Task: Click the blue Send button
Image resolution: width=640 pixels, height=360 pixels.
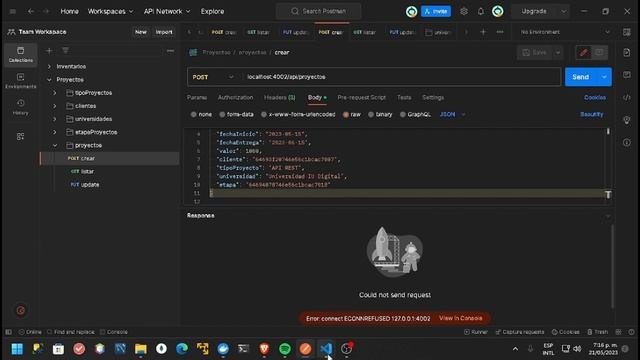Action: tap(580, 77)
